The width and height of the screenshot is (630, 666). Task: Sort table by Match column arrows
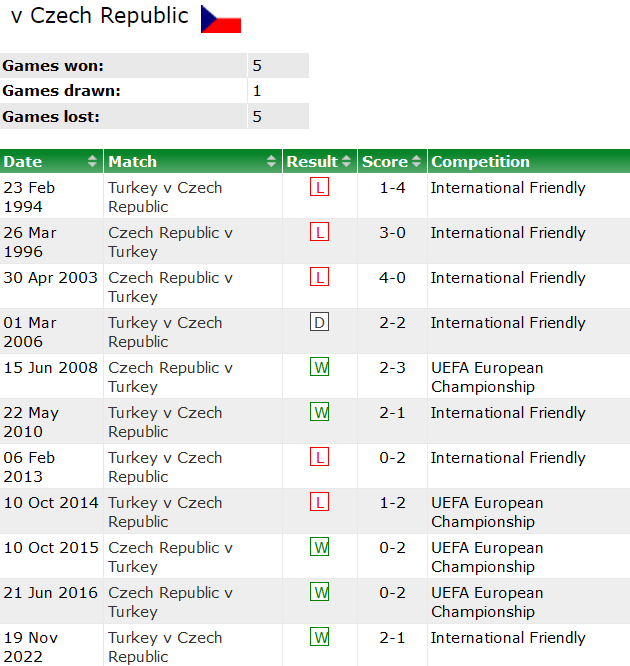click(x=271, y=161)
